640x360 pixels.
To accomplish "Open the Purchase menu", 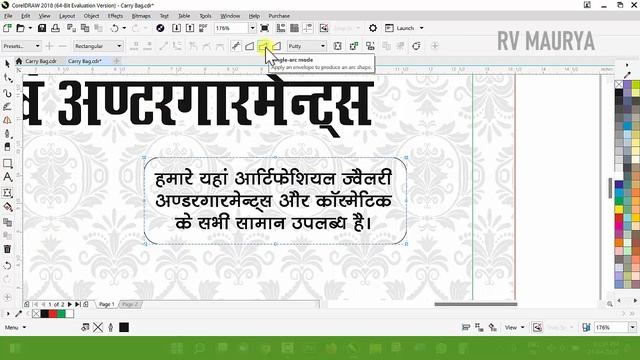I will [279, 16].
